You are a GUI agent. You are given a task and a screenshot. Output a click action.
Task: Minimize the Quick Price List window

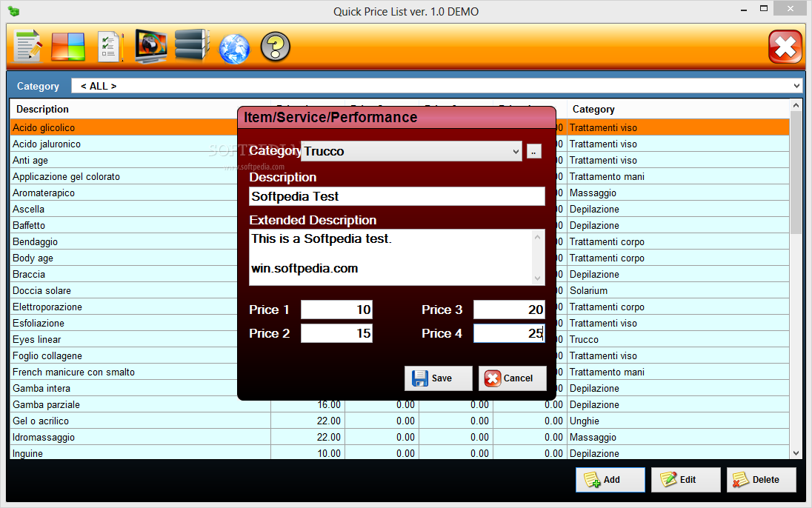point(744,10)
